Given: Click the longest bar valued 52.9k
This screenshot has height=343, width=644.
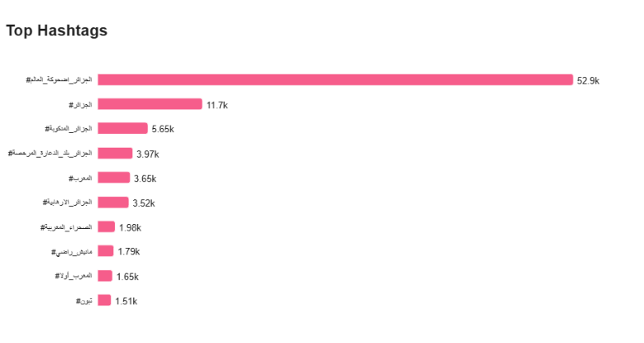Looking at the screenshot, I should [x=335, y=80].
